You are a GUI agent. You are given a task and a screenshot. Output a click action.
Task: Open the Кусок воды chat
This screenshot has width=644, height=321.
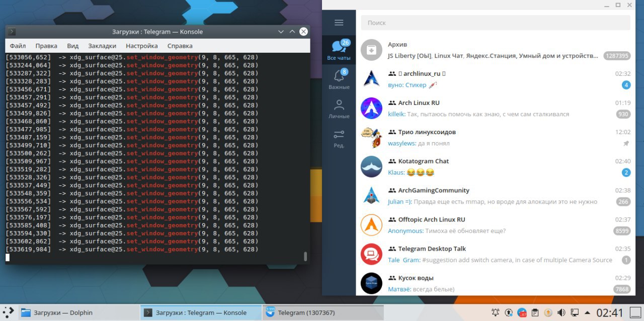pos(496,282)
